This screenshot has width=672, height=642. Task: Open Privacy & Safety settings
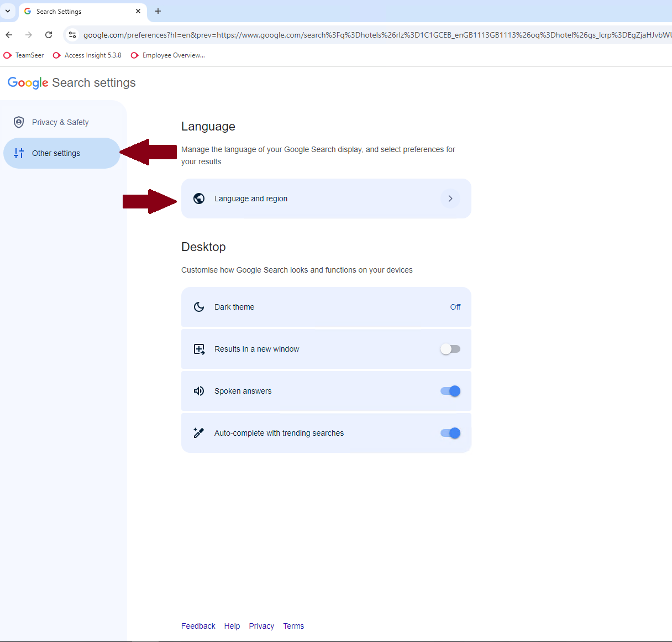click(62, 122)
